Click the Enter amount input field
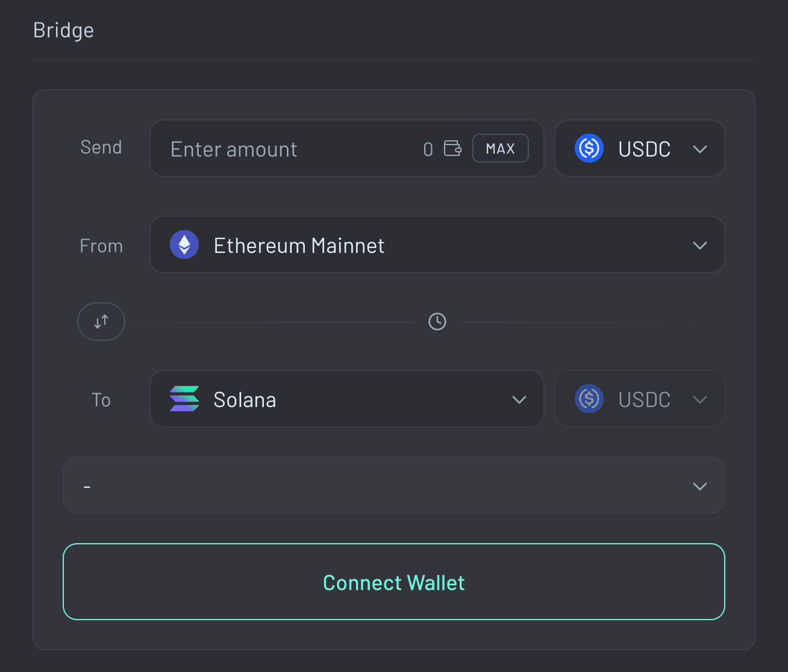The width and height of the screenshot is (788, 672). coord(271,149)
